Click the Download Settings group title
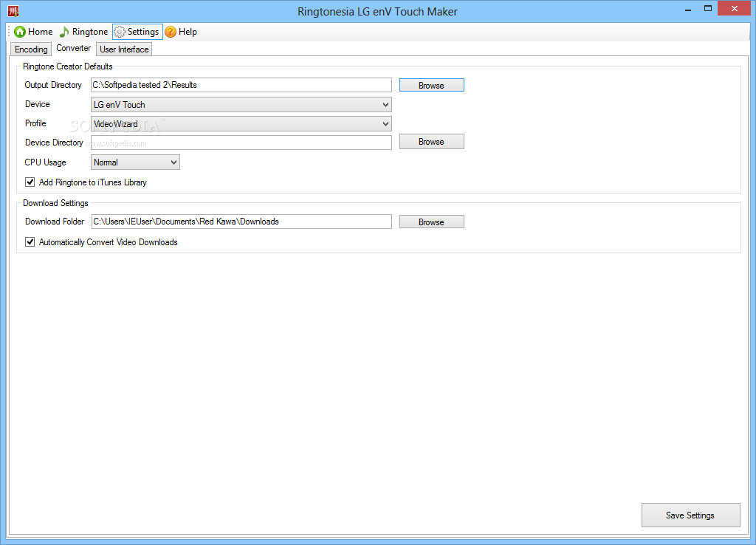Image resolution: width=756 pixels, height=545 pixels. [55, 203]
